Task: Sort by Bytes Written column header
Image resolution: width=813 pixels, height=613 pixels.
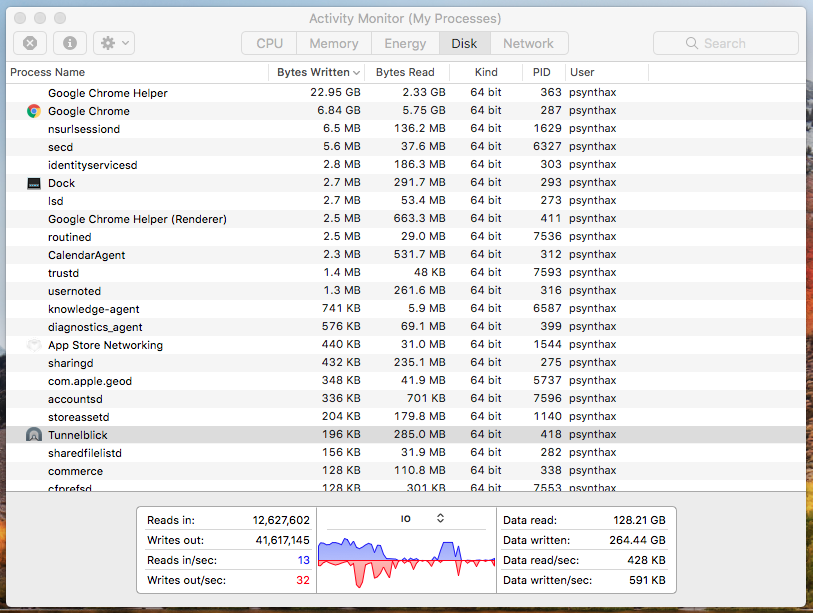Action: pos(317,72)
